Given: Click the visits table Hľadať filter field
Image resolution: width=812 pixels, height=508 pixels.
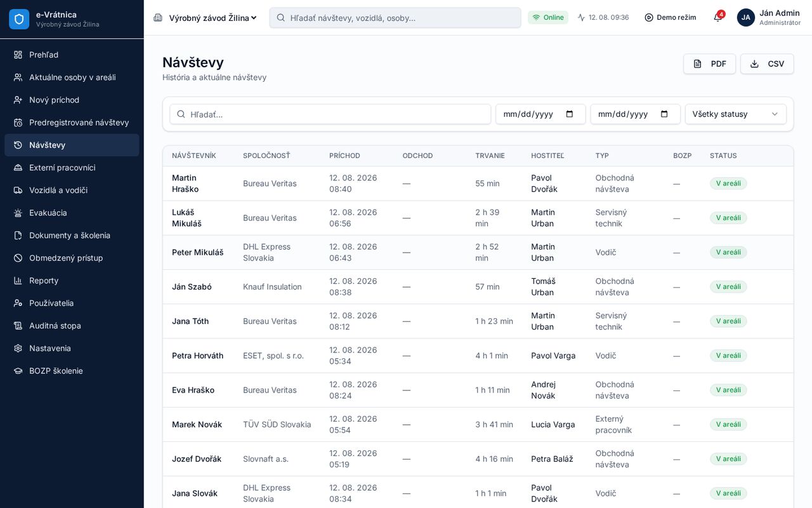Looking at the screenshot, I should tap(331, 114).
